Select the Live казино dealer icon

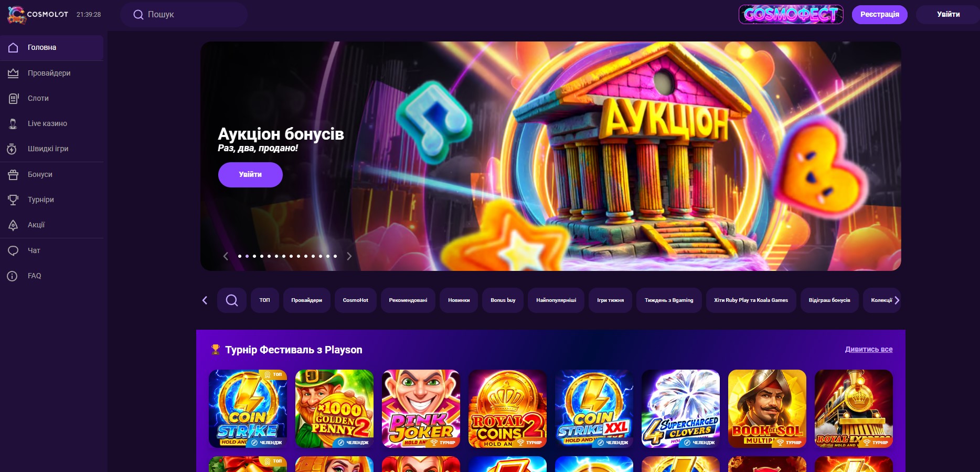(x=13, y=123)
